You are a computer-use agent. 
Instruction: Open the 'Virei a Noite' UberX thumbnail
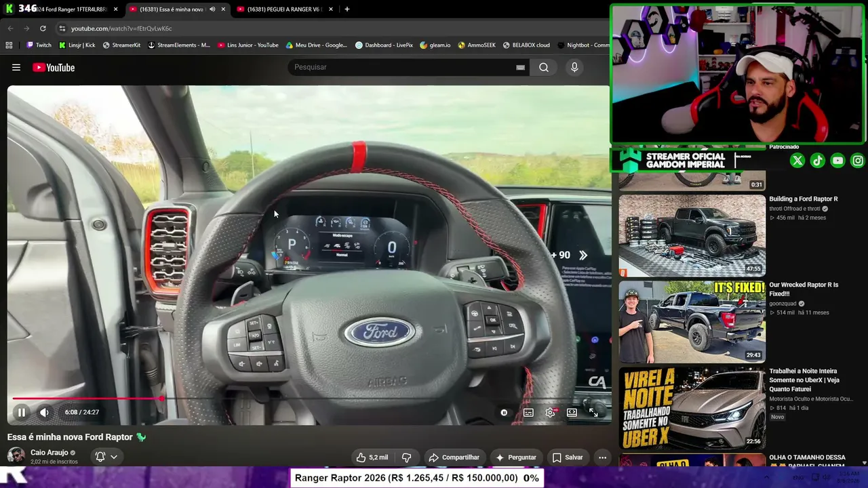point(692,408)
